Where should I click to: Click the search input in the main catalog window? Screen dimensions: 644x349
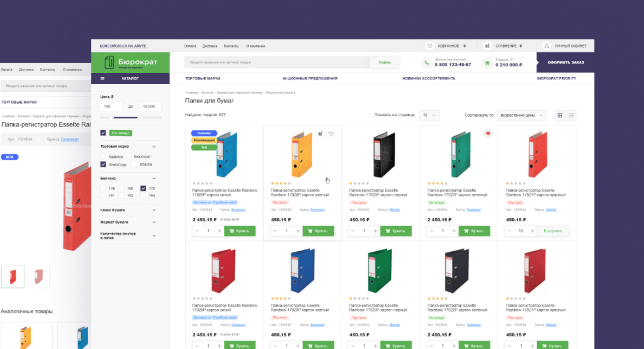(277, 62)
